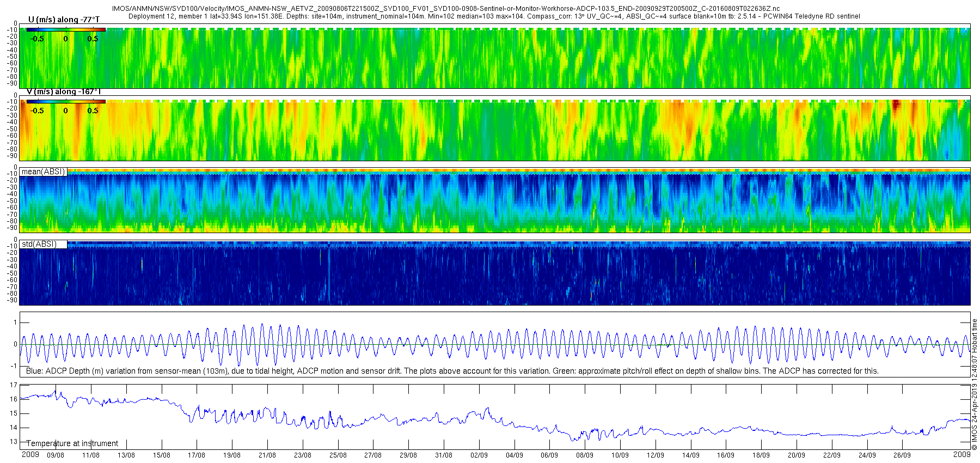Click the vertical '© IMOS 24-Apr-2019' timestamp text
980x463 pixels.
tap(975, 384)
